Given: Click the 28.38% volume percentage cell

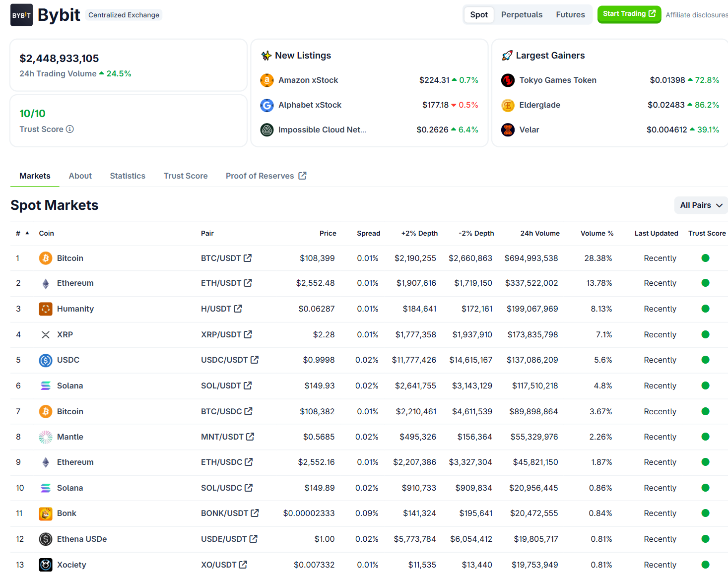Looking at the screenshot, I should point(598,258).
